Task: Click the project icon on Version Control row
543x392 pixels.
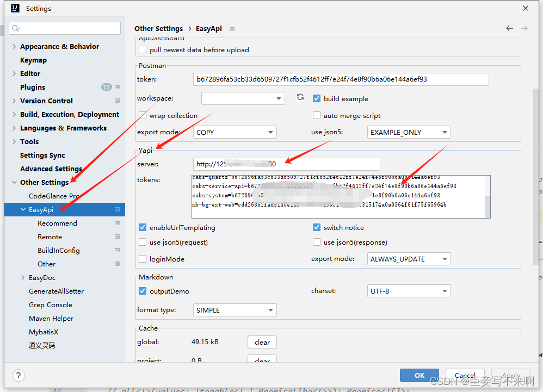Action: 118,101
